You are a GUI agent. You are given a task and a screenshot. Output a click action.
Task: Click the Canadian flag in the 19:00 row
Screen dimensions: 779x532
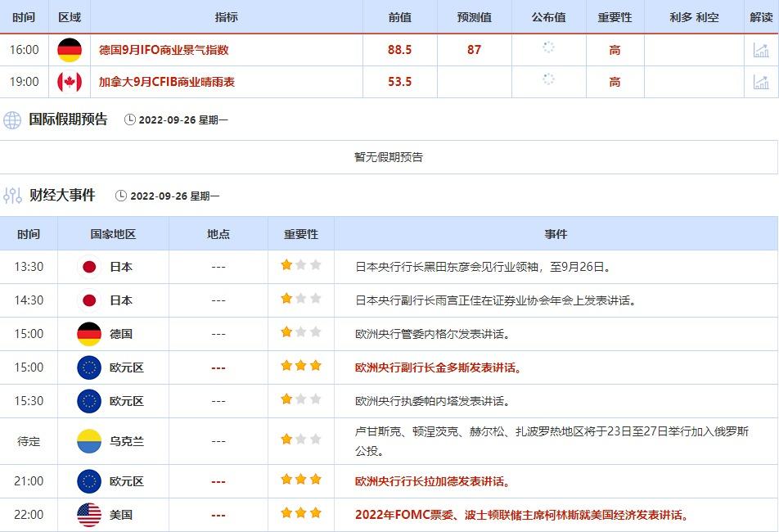pos(70,82)
